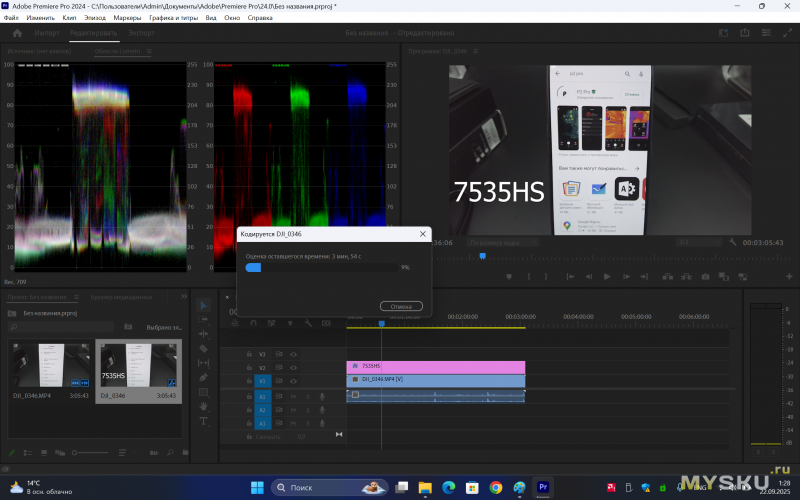Viewport: 800px width, 500px height.
Task: Click Play in the Program monitor
Action: click(607, 277)
